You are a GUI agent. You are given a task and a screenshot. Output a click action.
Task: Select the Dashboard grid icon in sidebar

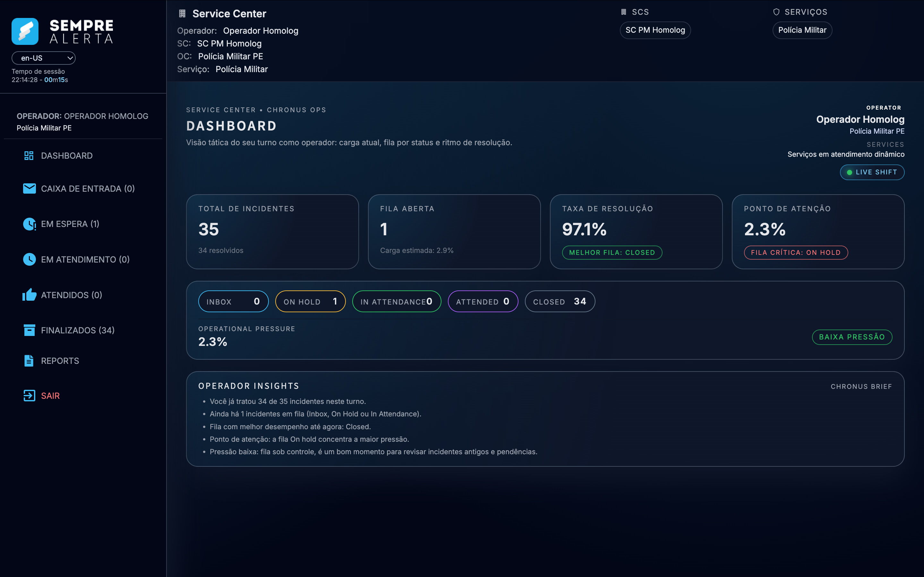(29, 155)
